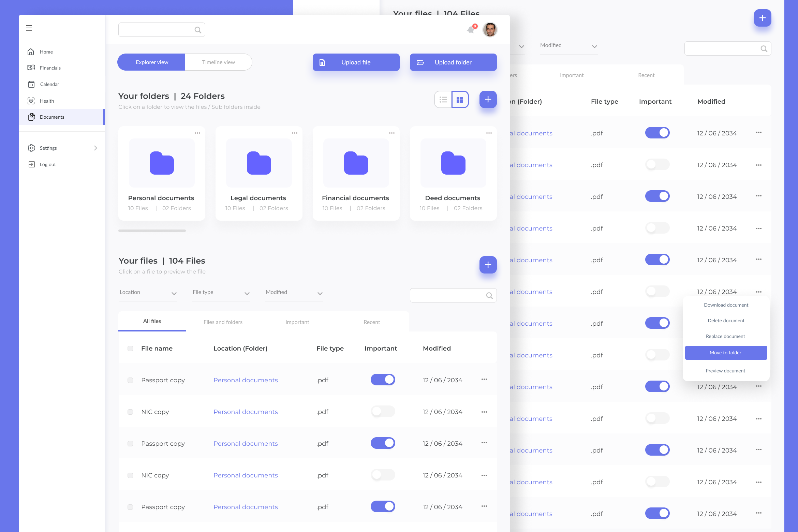Screen dimensions: 798x532
Task: Open options for Legal documents folder
Action: 295,133
